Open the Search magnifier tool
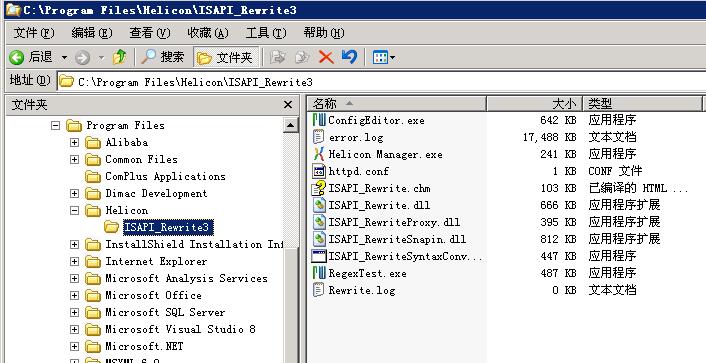The width and height of the screenshot is (706, 363). [x=149, y=57]
